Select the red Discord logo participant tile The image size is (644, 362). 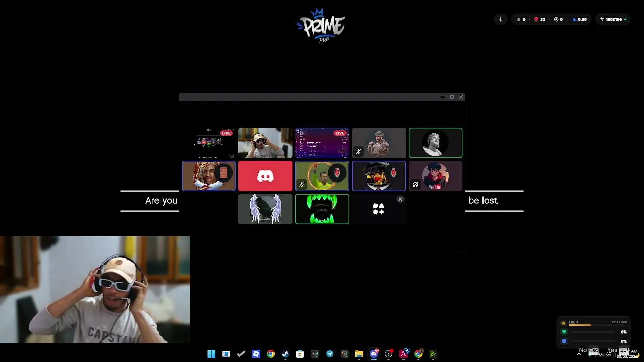tap(265, 176)
